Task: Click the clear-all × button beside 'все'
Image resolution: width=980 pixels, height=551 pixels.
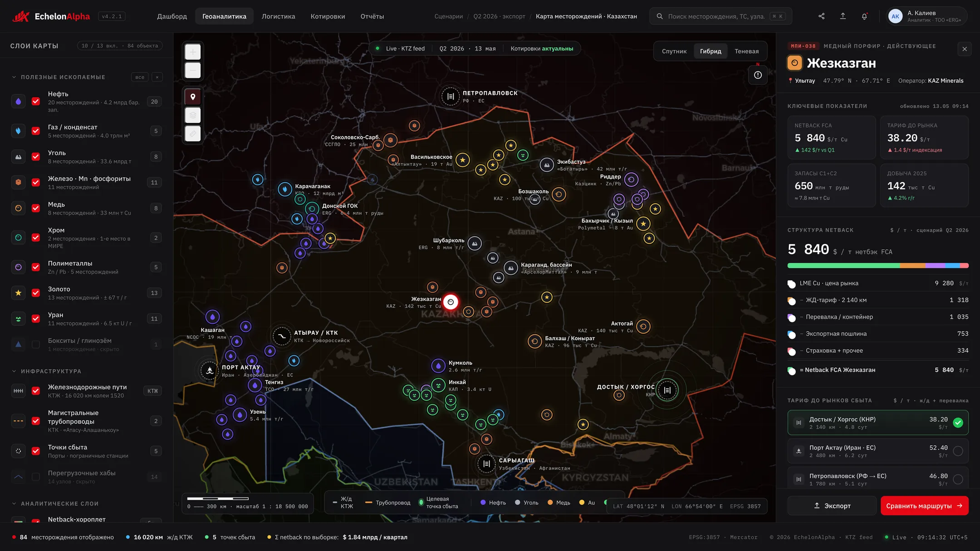Action: (x=157, y=77)
